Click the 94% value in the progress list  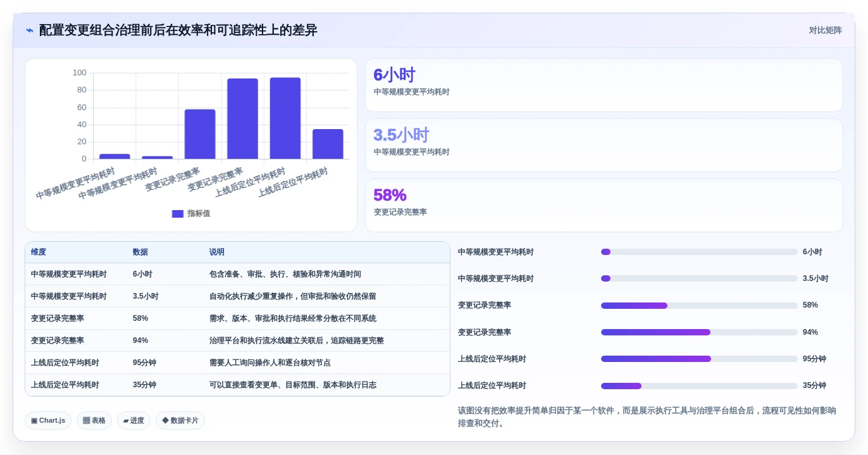tap(810, 332)
